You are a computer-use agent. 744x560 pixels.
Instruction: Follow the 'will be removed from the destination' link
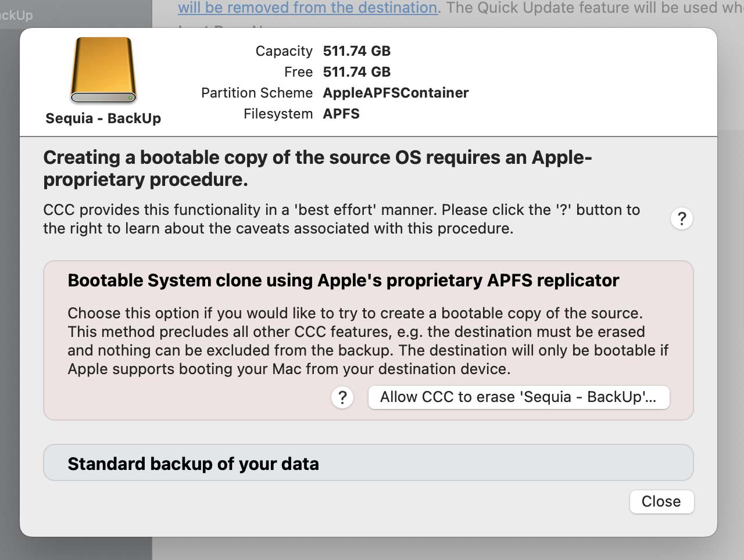(307, 8)
